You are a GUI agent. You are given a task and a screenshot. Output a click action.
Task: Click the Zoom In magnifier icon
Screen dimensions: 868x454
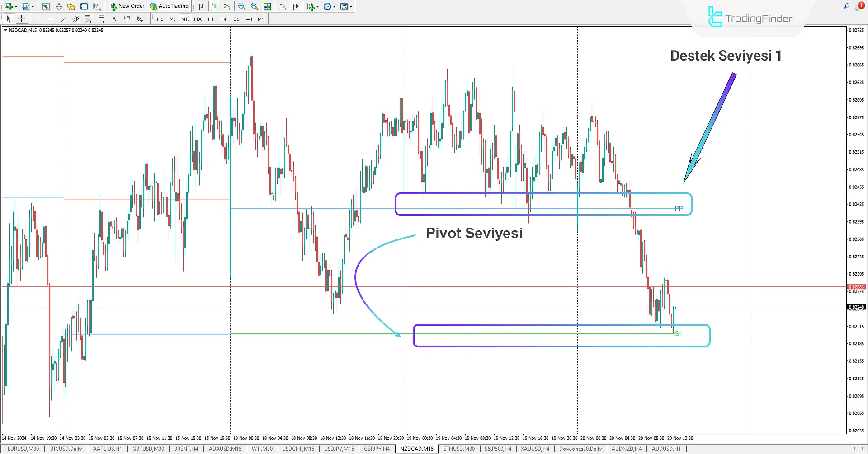click(241, 6)
